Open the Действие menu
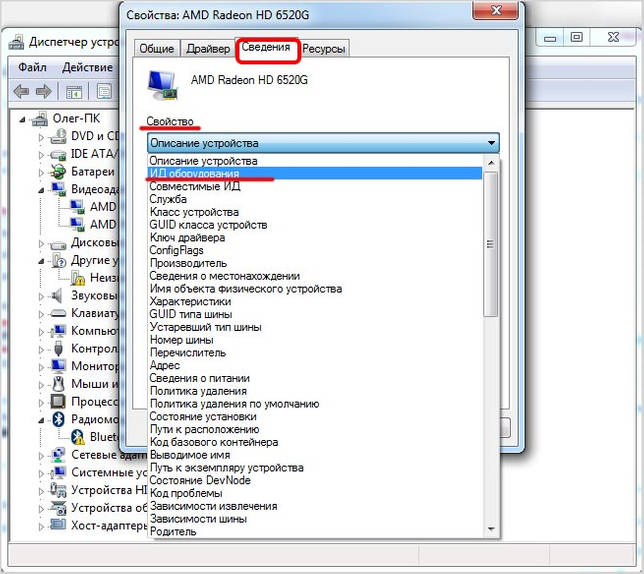Viewport: 644px width, 574px height. tap(87, 67)
